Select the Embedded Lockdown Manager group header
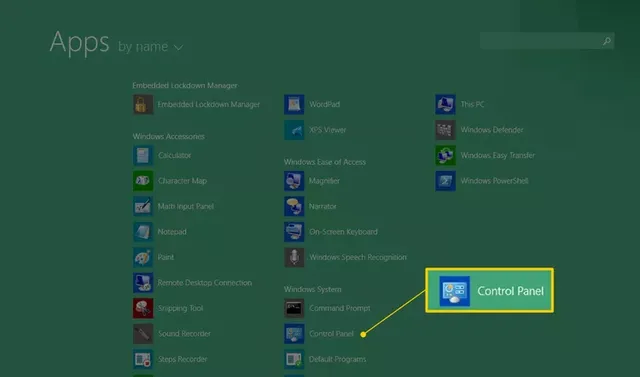Screen dimensions: 640x377 pyautogui.click(x=185, y=85)
